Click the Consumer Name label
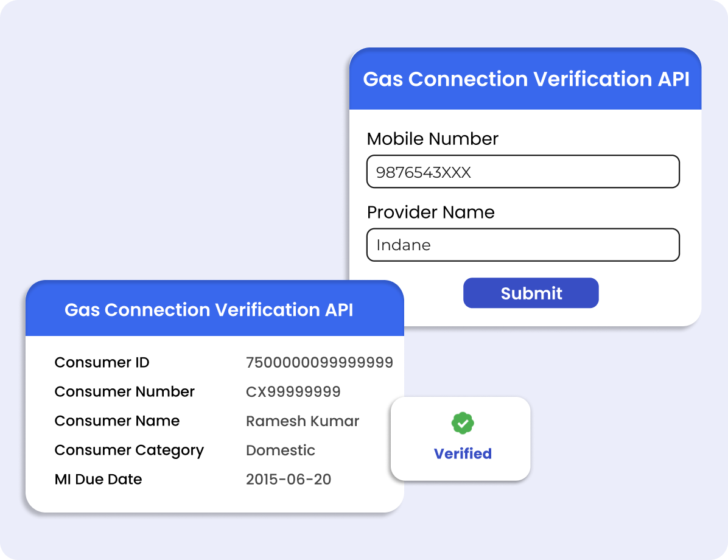This screenshot has height=560, width=728. click(x=117, y=421)
